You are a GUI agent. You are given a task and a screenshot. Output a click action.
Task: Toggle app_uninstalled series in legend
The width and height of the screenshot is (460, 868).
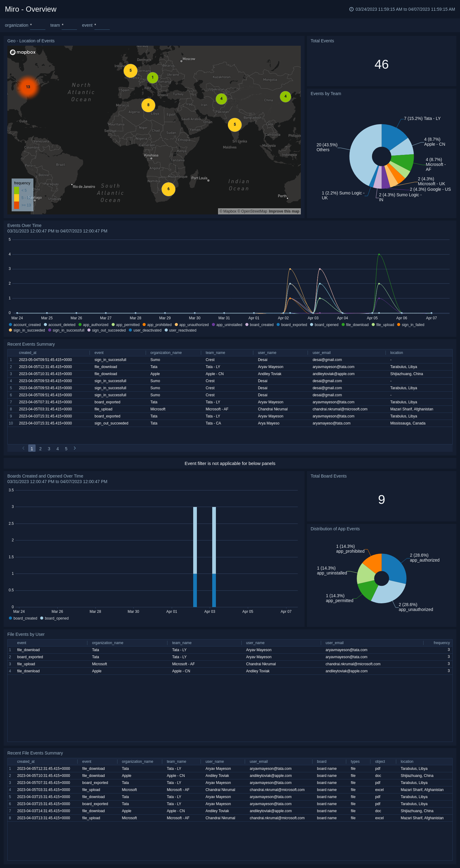coord(227,325)
